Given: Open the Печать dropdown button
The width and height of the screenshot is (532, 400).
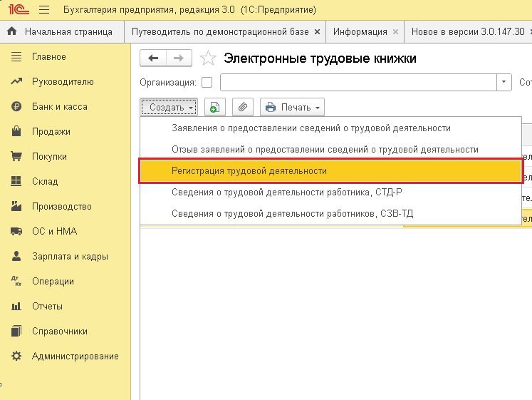Looking at the screenshot, I should (x=292, y=108).
